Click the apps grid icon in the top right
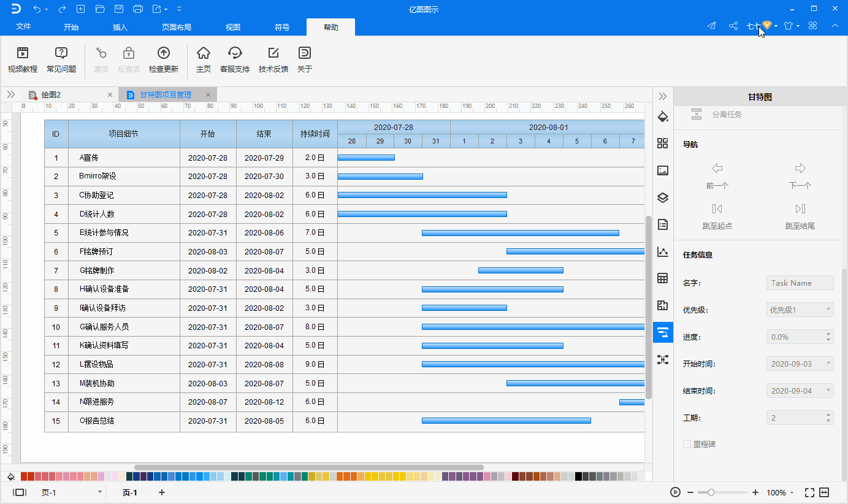The height and width of the screenshot is (504, 848). click(x=813, y=26)
